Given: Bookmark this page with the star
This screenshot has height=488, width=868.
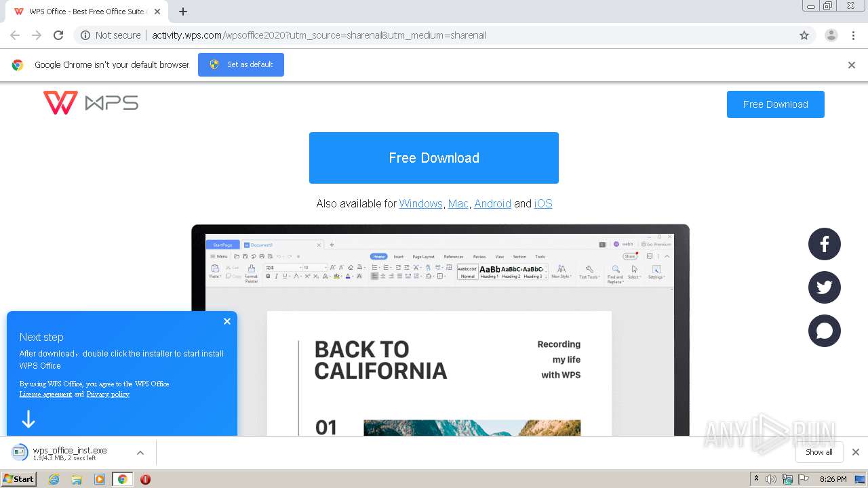Looking at the screenshot, I should click(x=804, y=35).
